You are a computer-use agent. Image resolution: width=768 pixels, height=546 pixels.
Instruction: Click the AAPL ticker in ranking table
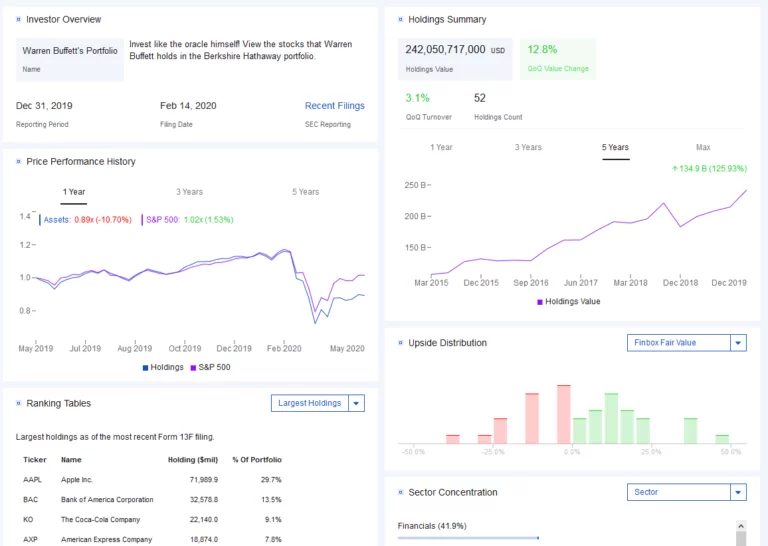(34, 480)
